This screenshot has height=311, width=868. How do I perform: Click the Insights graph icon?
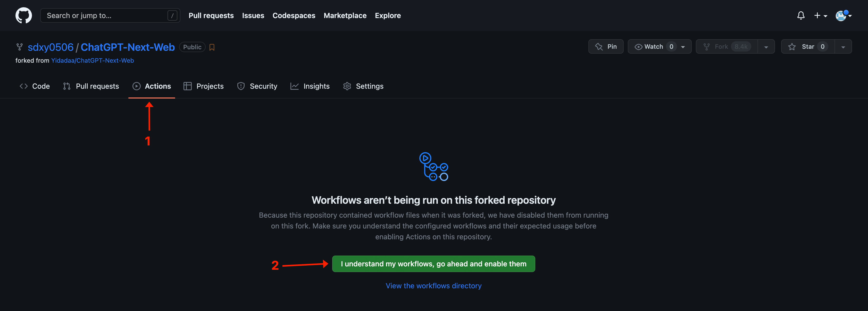coord(295,86)
